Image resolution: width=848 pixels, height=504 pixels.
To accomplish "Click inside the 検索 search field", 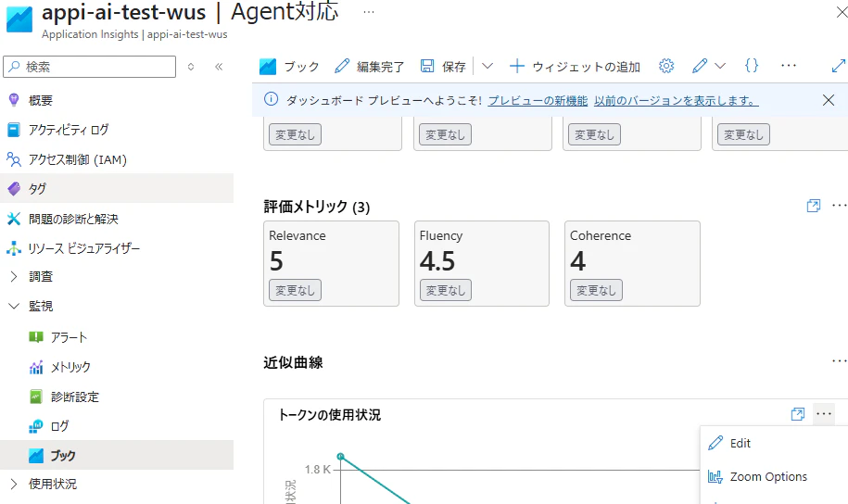I will [x=90, y=67].
